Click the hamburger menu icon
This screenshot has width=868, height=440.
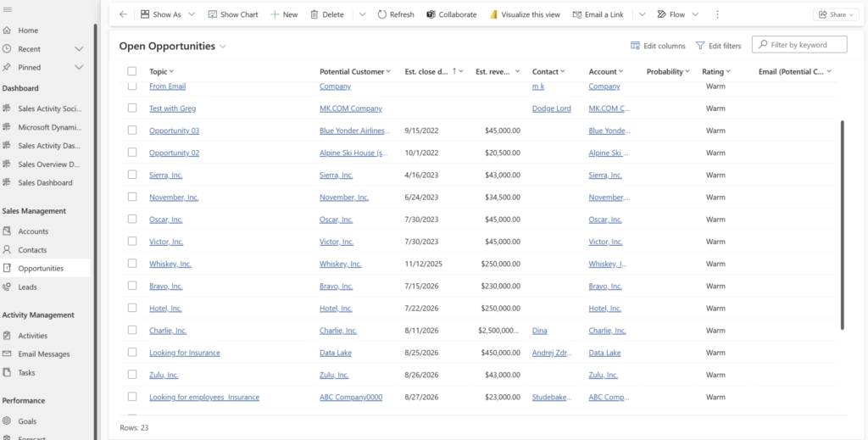tap(8, 10)
